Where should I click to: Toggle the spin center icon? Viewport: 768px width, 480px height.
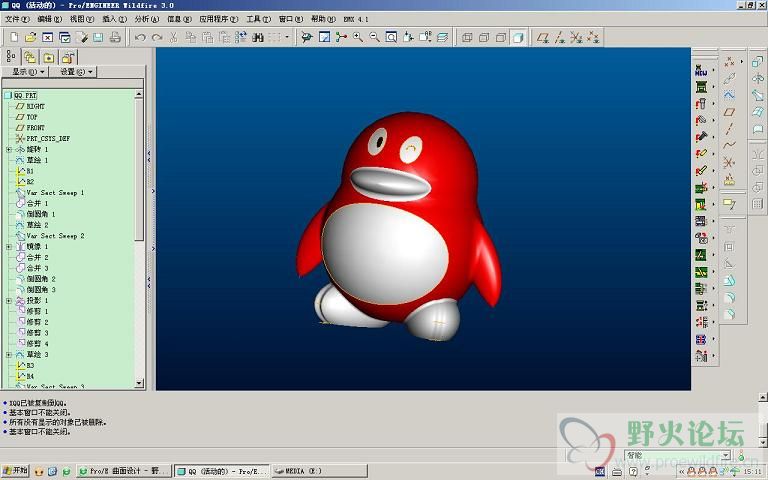341,37
